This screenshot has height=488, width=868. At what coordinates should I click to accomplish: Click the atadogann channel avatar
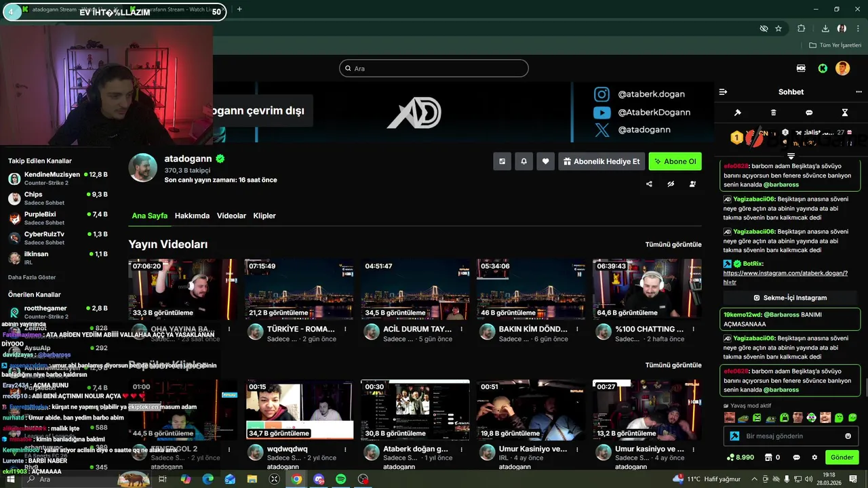143,167
